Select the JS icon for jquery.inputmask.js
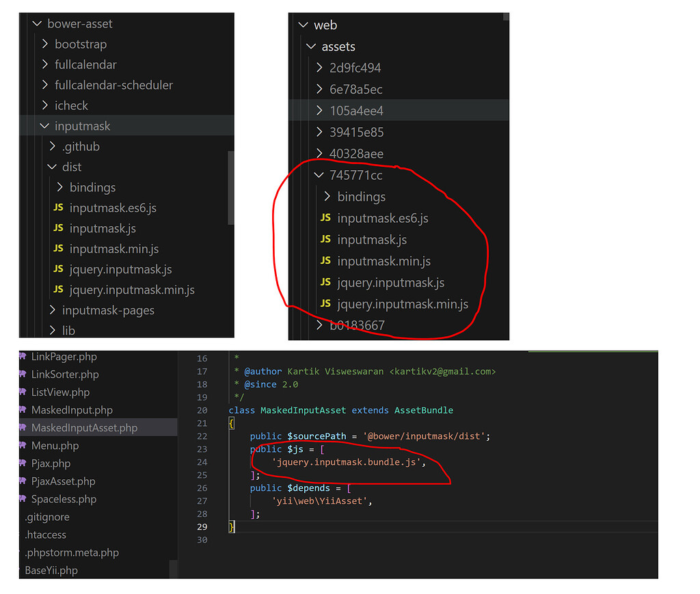Viewport: 700px width, 594px height. [x=58, y=269]
